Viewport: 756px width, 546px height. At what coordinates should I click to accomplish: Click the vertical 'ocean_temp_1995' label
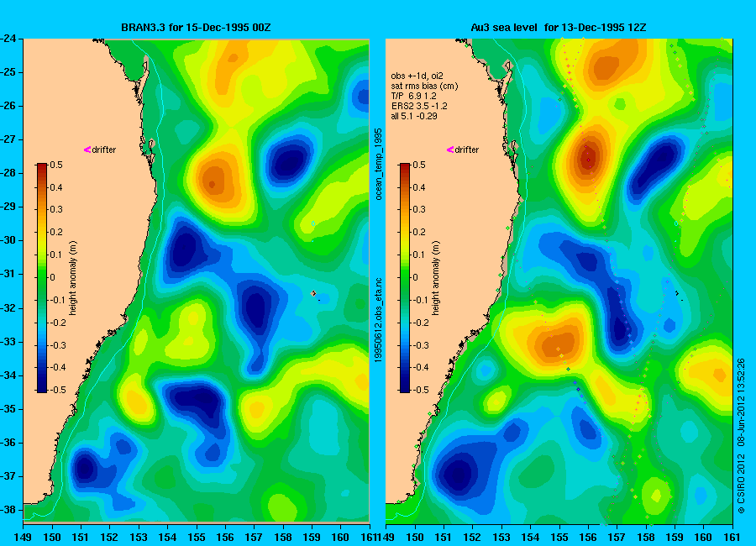click(x=379, y=164)
